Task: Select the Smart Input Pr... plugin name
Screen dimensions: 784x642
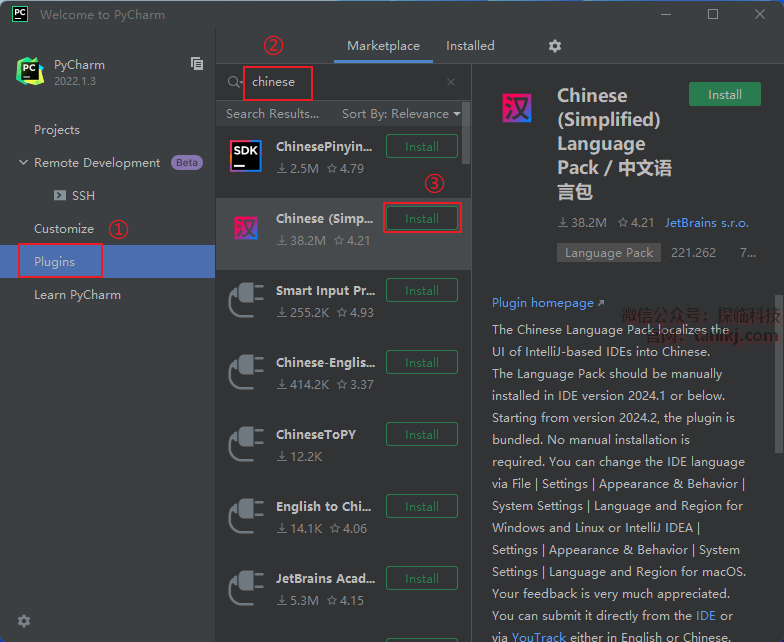Action: (x=325, y=290)
